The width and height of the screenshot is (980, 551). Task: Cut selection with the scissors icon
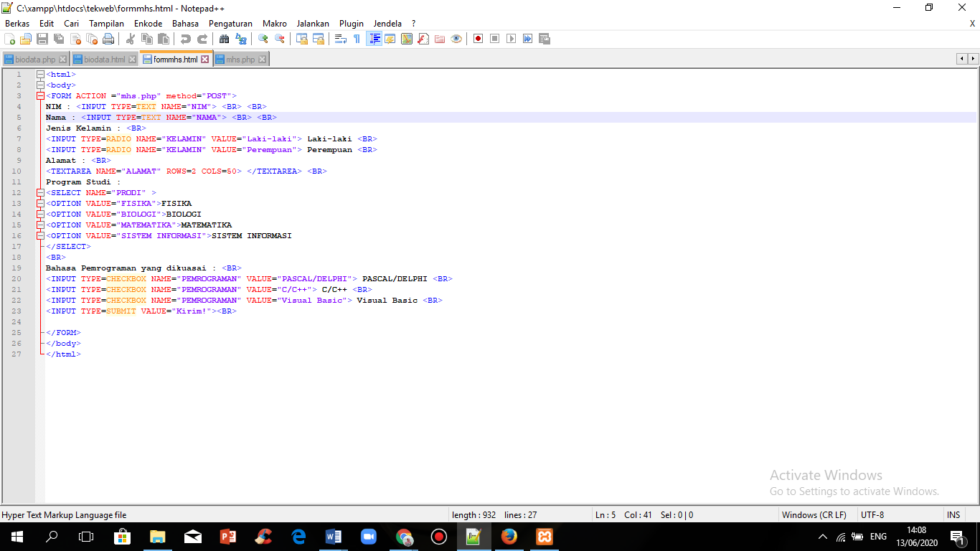click(131, 39)
